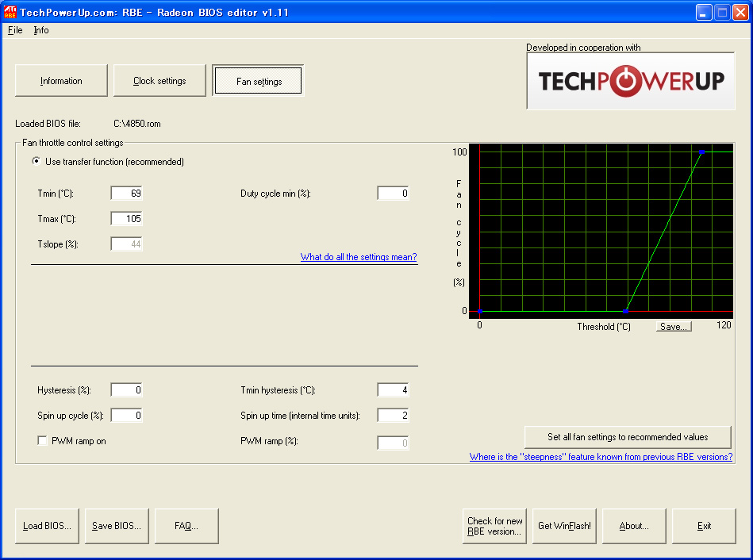
Task: Open the 'steepness' feature help link
Action: pyautogui.click(x=601, y=457)
